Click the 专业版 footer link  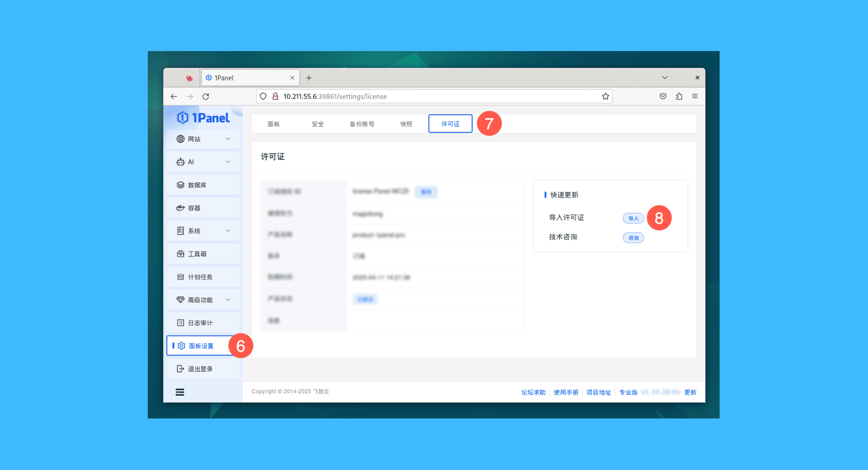[628, 392]
